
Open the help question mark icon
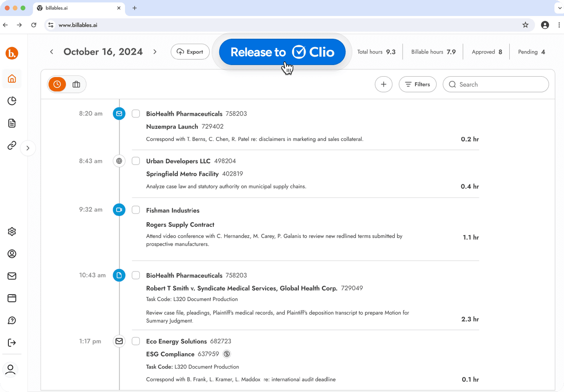click(x=12, y=320)
